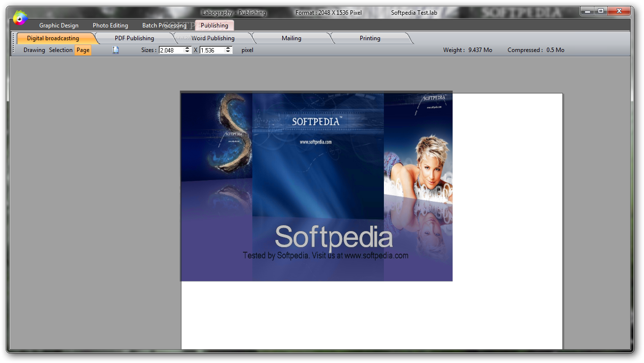Open the Graphic Design tab
The height and width of the screenshot is (363, 644).
point(59,26)
